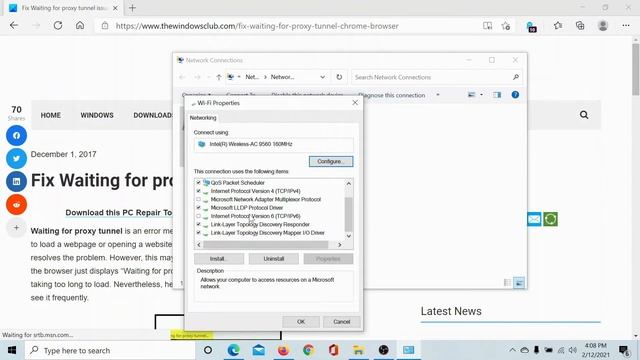Follow Download this PC Repair Tool link

(x=119, y=213)
